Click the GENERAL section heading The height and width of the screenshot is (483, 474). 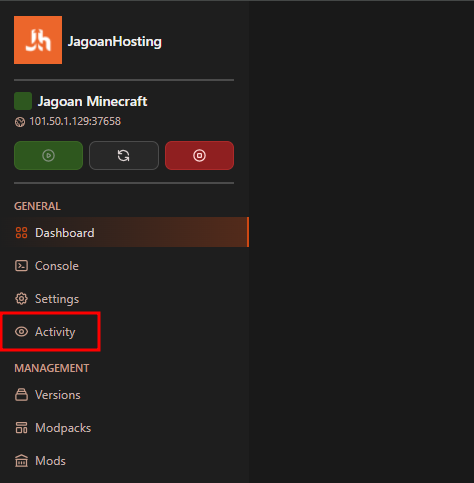[x=37, y=206]
